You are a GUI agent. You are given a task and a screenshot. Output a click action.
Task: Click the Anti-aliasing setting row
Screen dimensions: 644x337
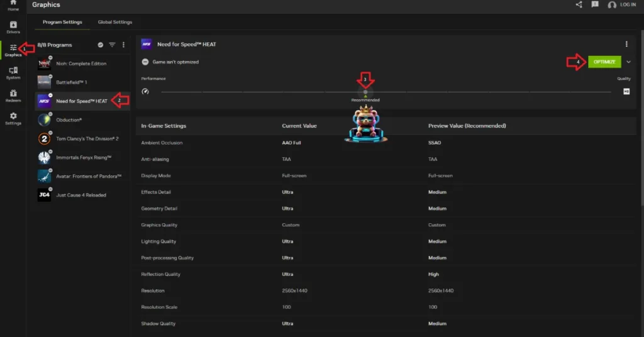386,159
